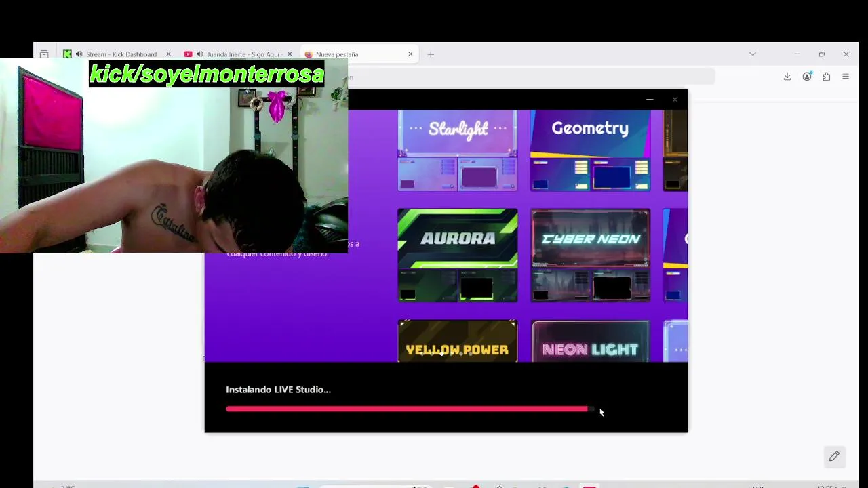The width and height of the screenshot is (868, 488).
Task: Close the Juanda Iriarte YouTube tab
Action: (290, 54)
